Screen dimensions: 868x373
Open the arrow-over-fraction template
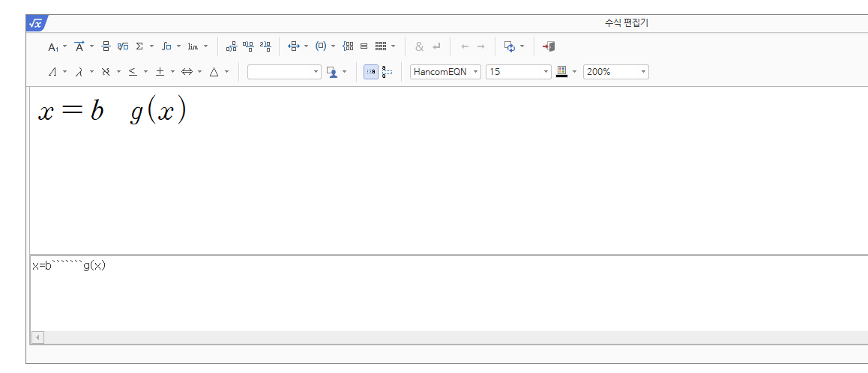coord(294,46)
